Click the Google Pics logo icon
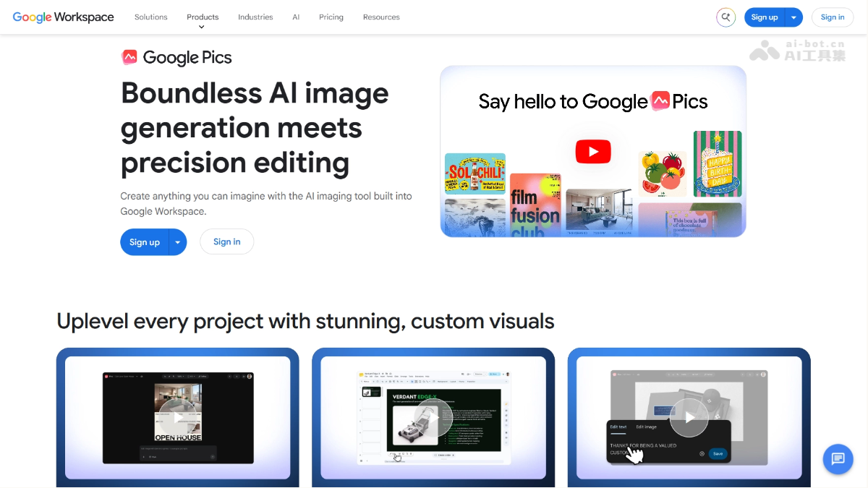 point(129,57)
